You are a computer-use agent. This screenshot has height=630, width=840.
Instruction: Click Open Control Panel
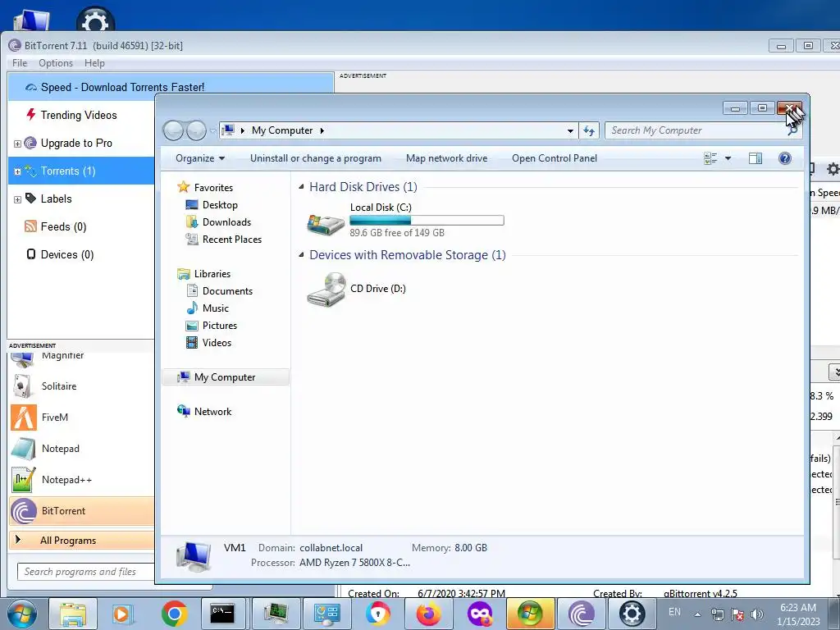click(x=555, y=158)
